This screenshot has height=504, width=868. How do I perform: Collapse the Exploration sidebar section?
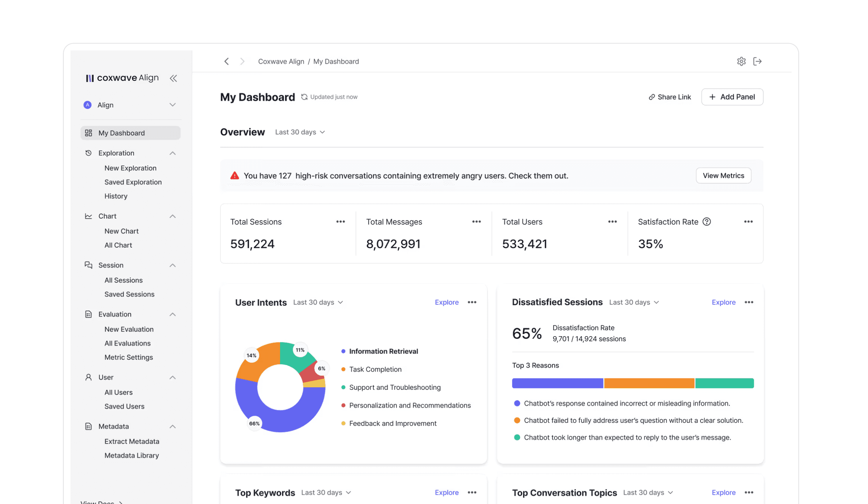(172, 153)
